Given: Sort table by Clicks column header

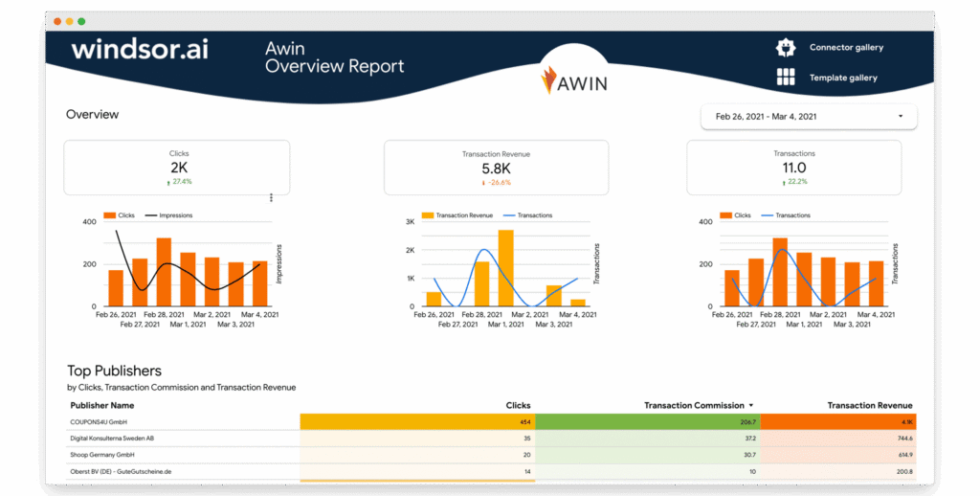Looking at the screenshot, I should tap(518, 405).
